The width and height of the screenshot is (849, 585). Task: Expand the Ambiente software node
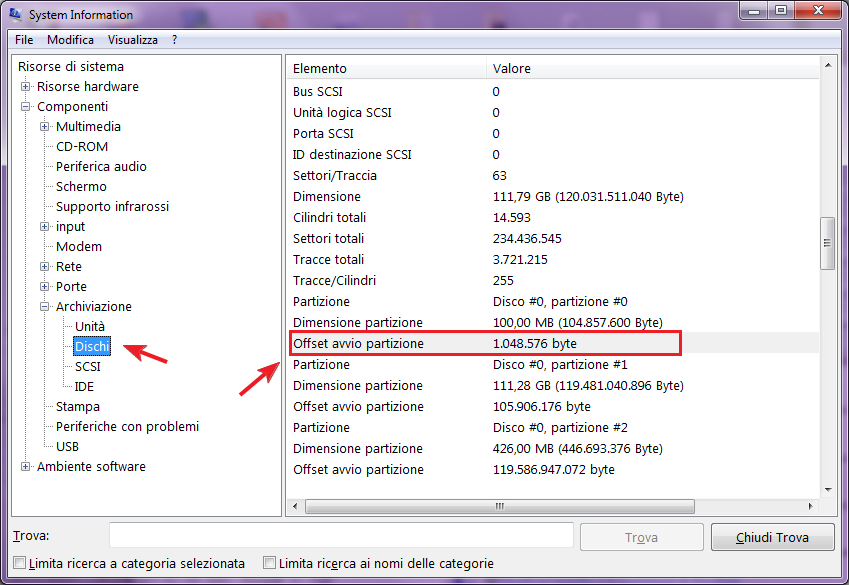[25, 466]
